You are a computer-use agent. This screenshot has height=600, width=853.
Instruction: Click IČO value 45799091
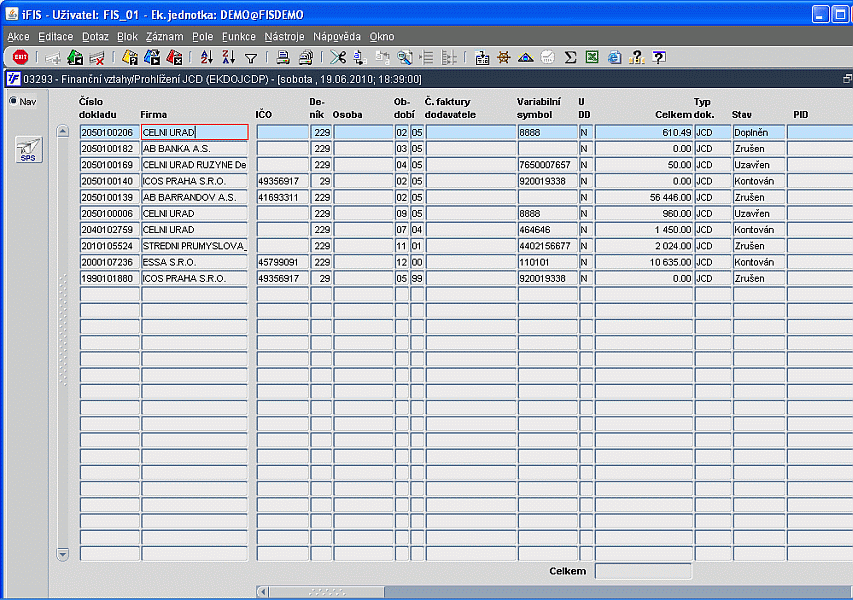coord(282,262)
